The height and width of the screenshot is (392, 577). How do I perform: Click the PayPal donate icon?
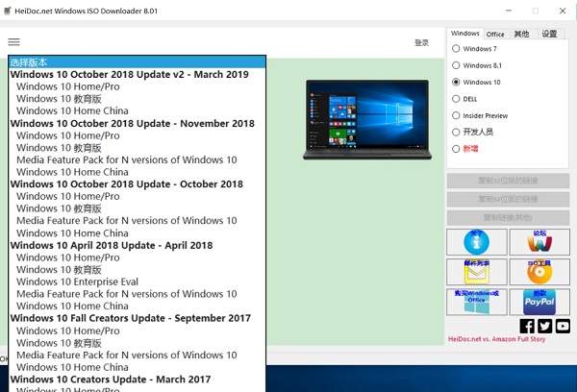tap(539, 302)
